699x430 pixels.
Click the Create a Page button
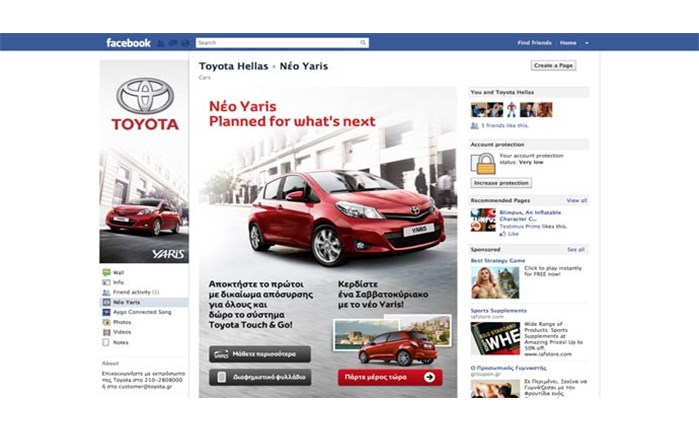coord(553,66)
